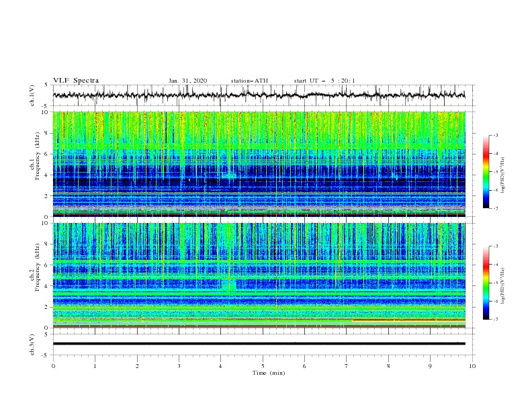Click inside the ch.2 spectrogram panel
This screenshot has height=411, width=532.
point(259,275)
